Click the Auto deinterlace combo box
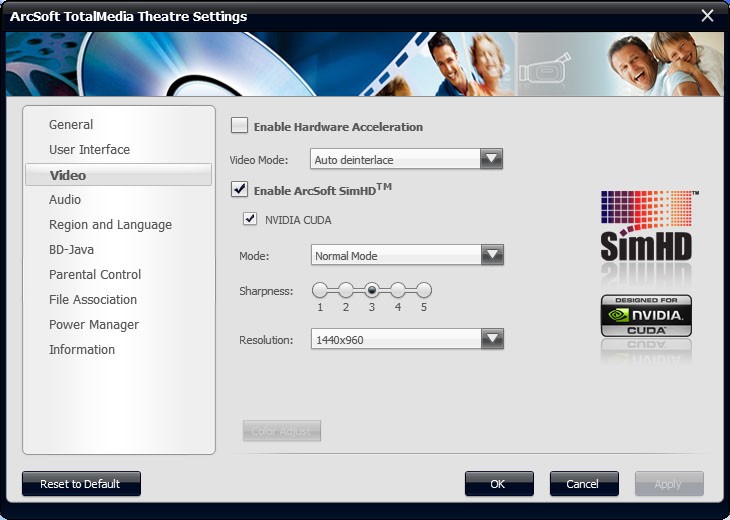Viewport: 730px width, 520px height. [x=406, y=159]
